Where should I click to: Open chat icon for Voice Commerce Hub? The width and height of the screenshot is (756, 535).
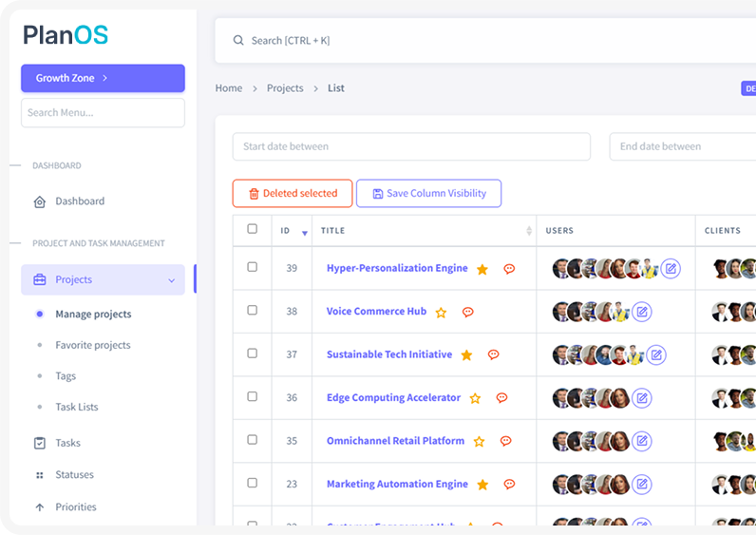click(467, 312)
